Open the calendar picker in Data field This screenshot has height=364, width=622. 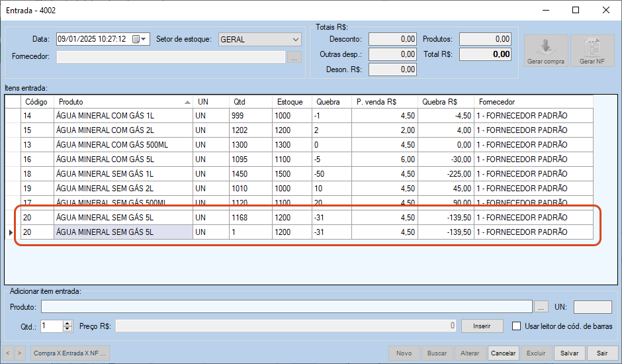coord(136,39)
